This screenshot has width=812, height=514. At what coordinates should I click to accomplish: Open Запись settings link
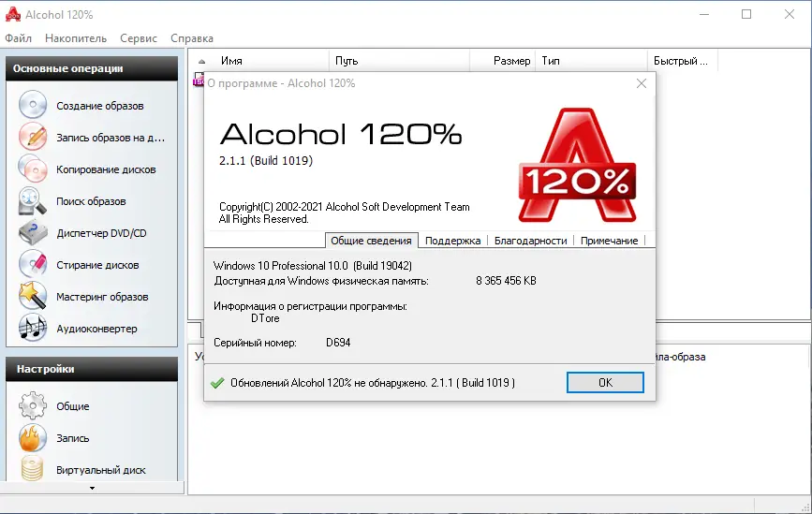(72, 438)
